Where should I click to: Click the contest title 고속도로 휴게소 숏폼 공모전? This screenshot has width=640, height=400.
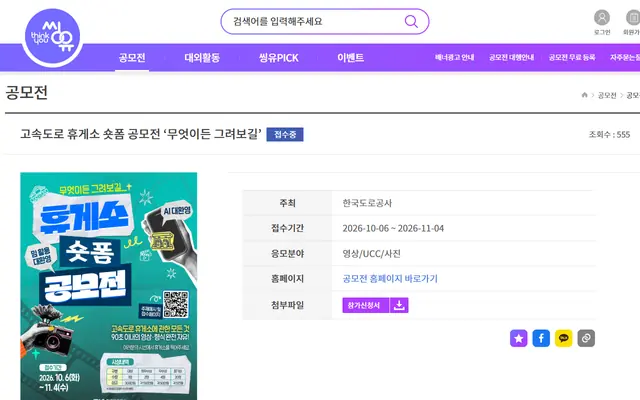(141, 134)
